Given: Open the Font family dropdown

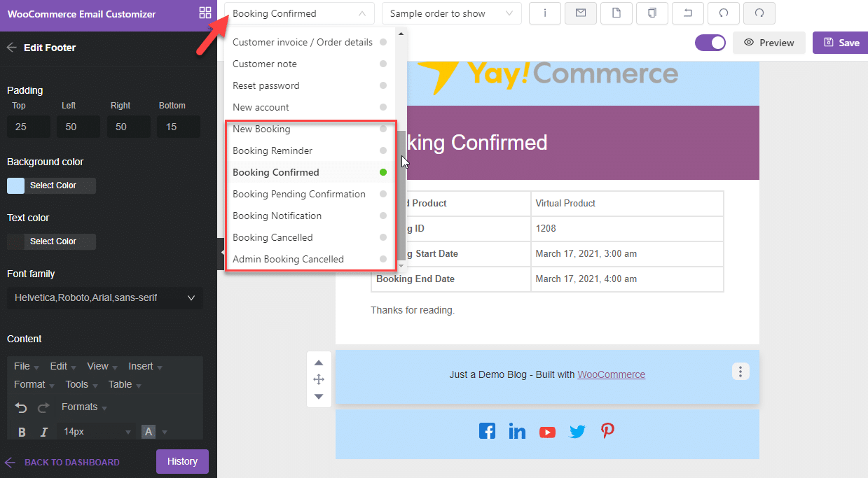Looking at the screenshot, I should [x=105, y=298].
